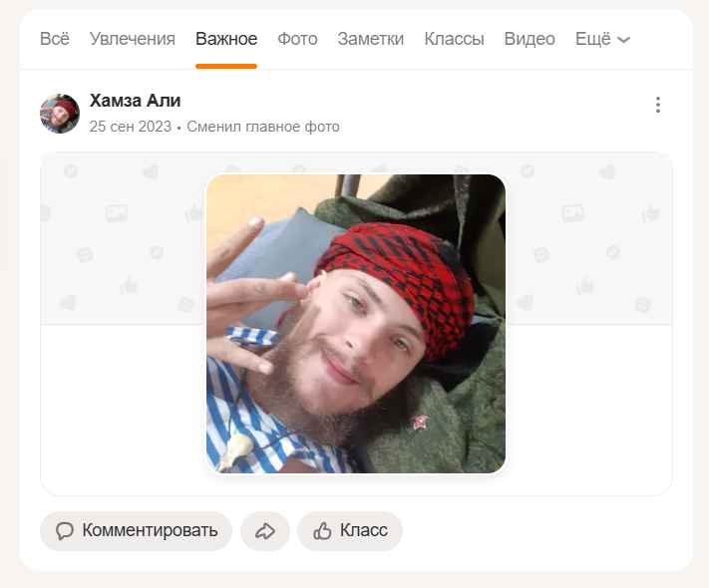This screenshot has height=588, width=709.
Task: Open the Видео tab
Action: [530, 39]
